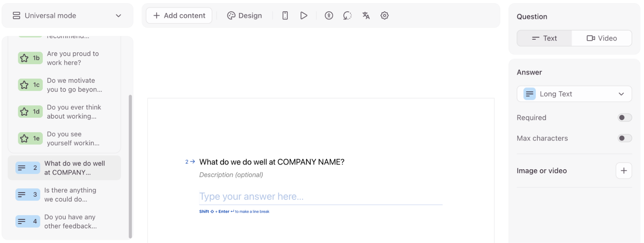Click the logic branching icon

click(347, 15)
